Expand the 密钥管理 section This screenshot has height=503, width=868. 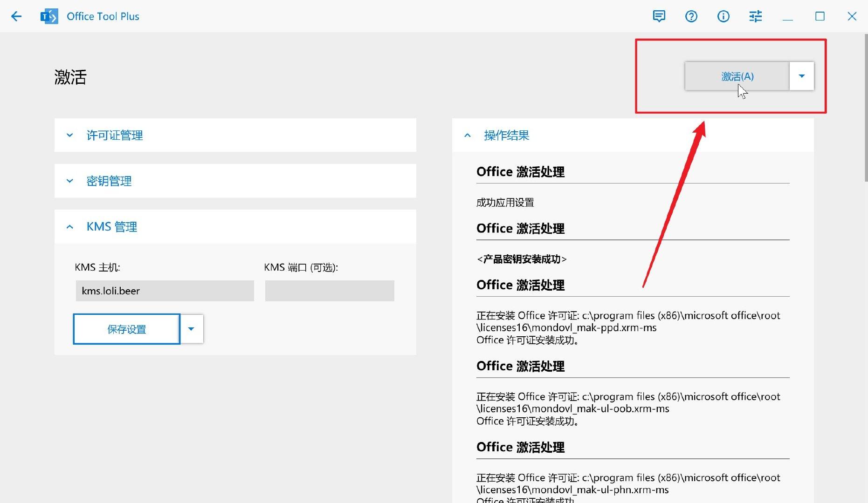coord(235,181)
